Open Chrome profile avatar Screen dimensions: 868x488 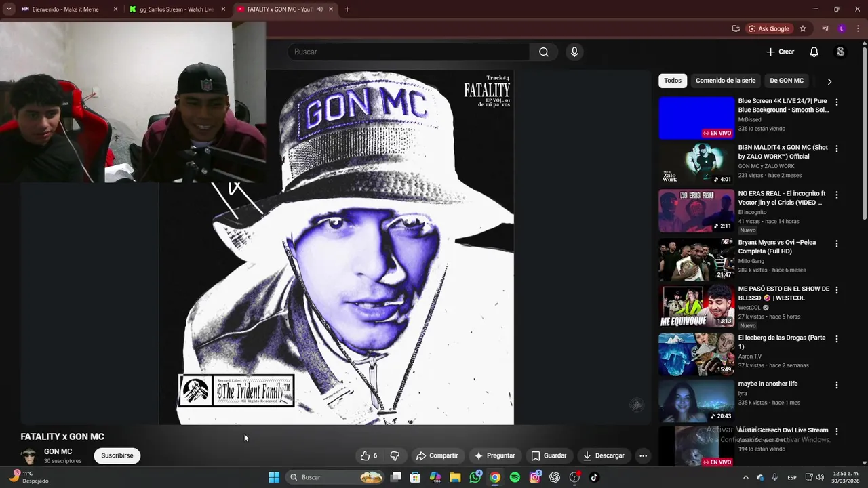[x=842, y=28]
